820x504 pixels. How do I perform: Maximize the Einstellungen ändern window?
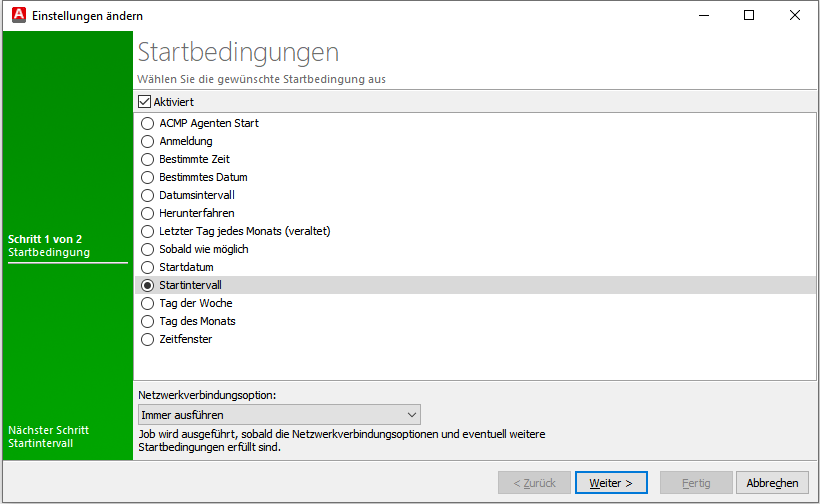[x=749, y=16]
